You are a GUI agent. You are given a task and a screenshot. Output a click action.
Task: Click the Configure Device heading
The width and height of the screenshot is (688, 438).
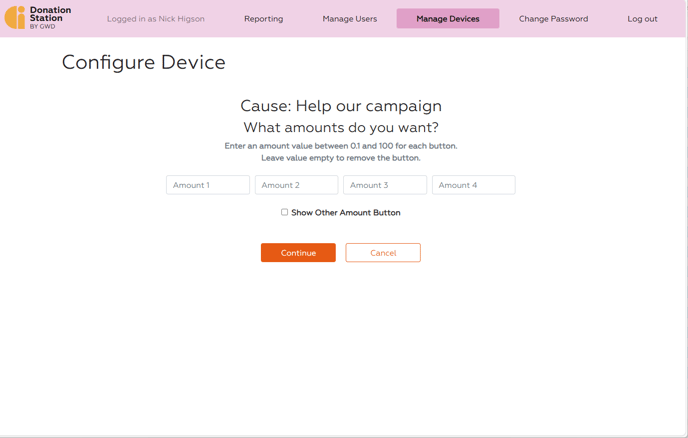[143, 62]
